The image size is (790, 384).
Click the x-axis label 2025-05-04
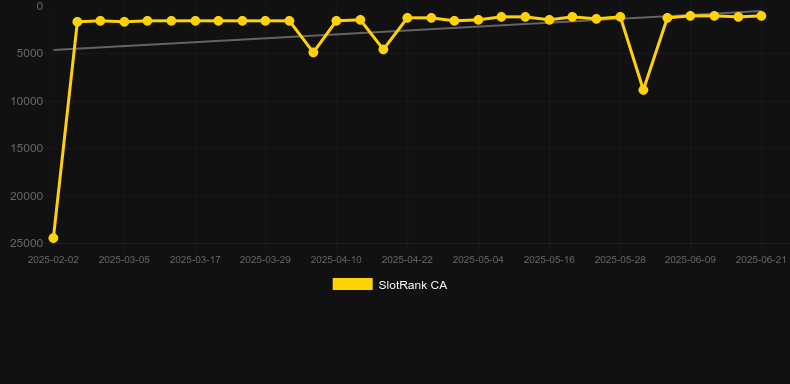pyautogui.click(x=478, y=260)
